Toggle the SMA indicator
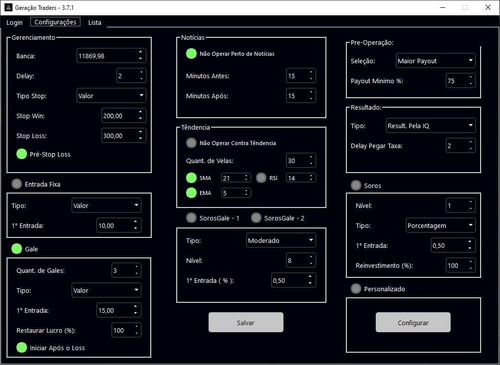The width and height of the screenshot is (500, 365). pos(191,178)
